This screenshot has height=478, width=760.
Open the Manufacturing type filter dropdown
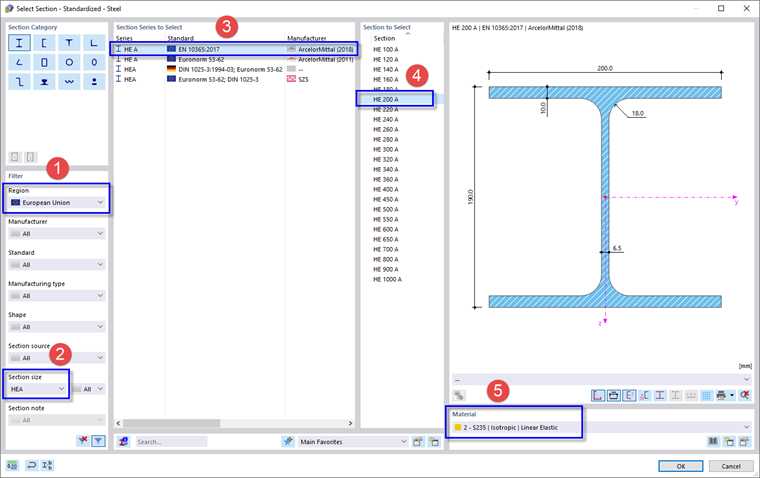click(57, 296)
